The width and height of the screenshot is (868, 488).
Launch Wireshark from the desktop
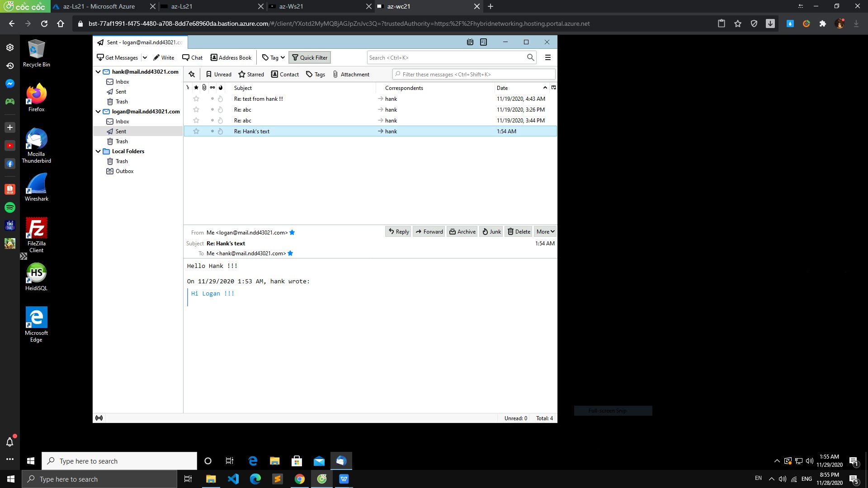pos(36,187)
